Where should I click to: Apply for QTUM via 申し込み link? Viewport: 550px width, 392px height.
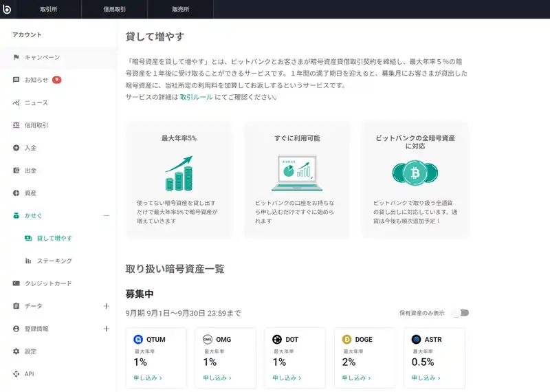click(148, 378)
